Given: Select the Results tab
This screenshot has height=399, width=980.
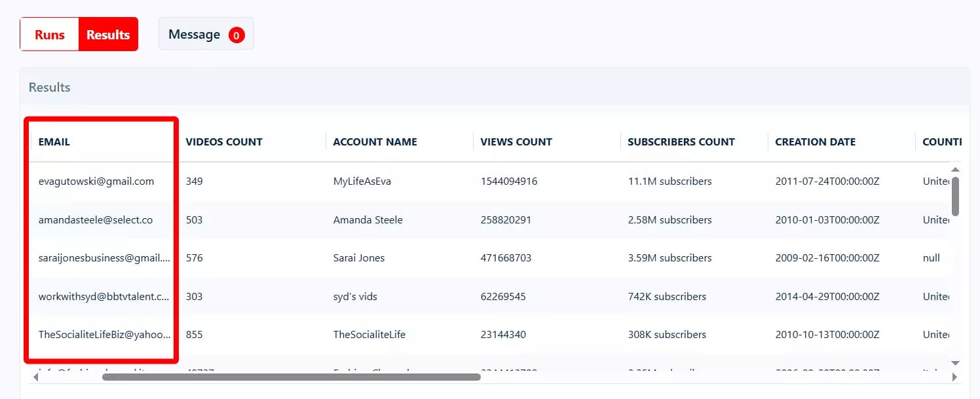Looking at the screenshot, I should [x=108, y=35].
